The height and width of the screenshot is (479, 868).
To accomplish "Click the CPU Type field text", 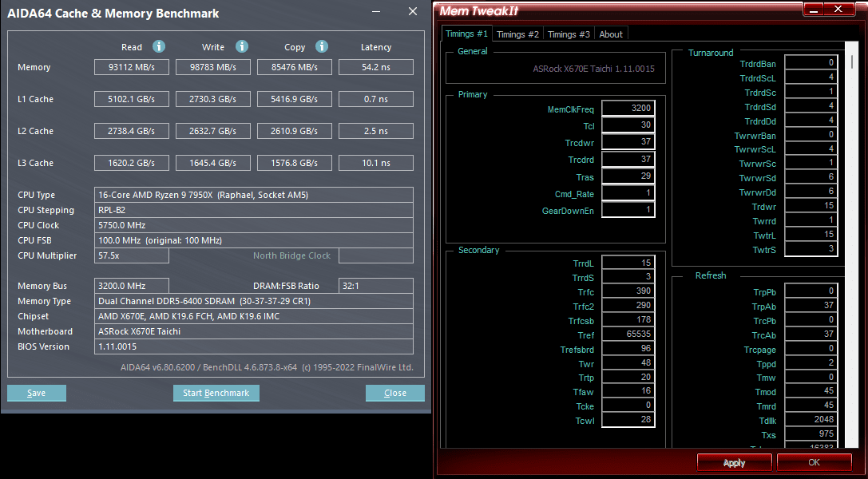I will (x=203, y=195).
